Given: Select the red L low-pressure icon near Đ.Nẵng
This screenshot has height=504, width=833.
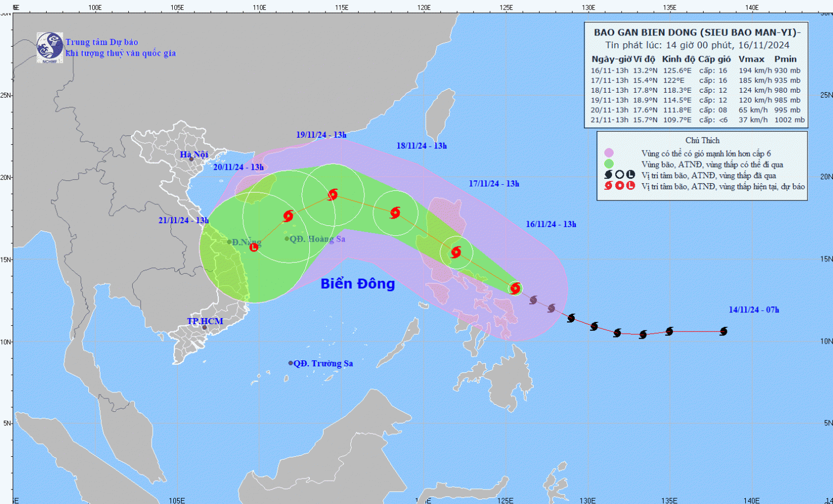Looking at the screenshot, I should 254,247.
